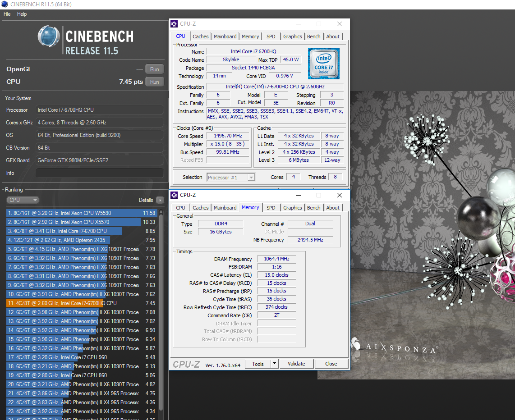Click the Specification field i7-6700HQ CPU @ 2.60GHz
Image resolution: width=515 pixels, height=420 pixels.
(275, 87)
